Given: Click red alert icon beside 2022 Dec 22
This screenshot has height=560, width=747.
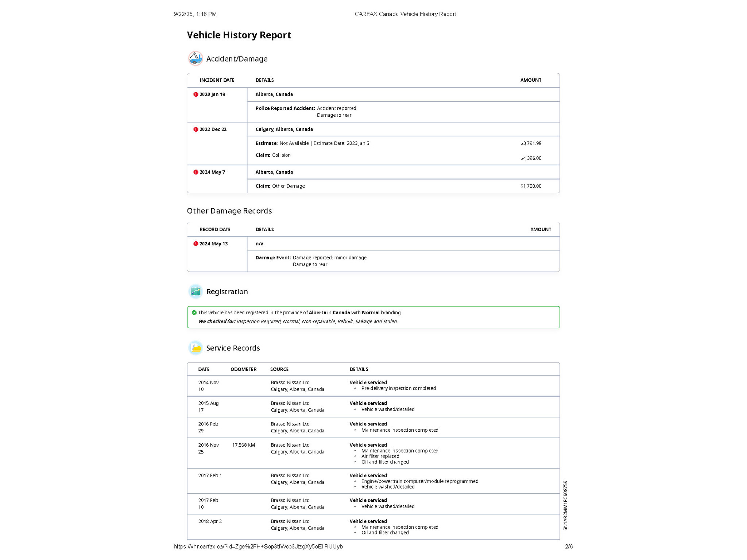Looking at the screenshot, I should [196, 129].
